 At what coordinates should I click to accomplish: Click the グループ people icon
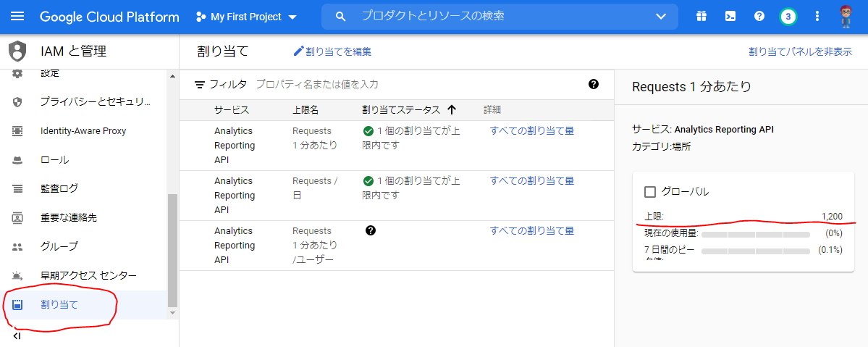pyautogui.click(x=17, y=247)
